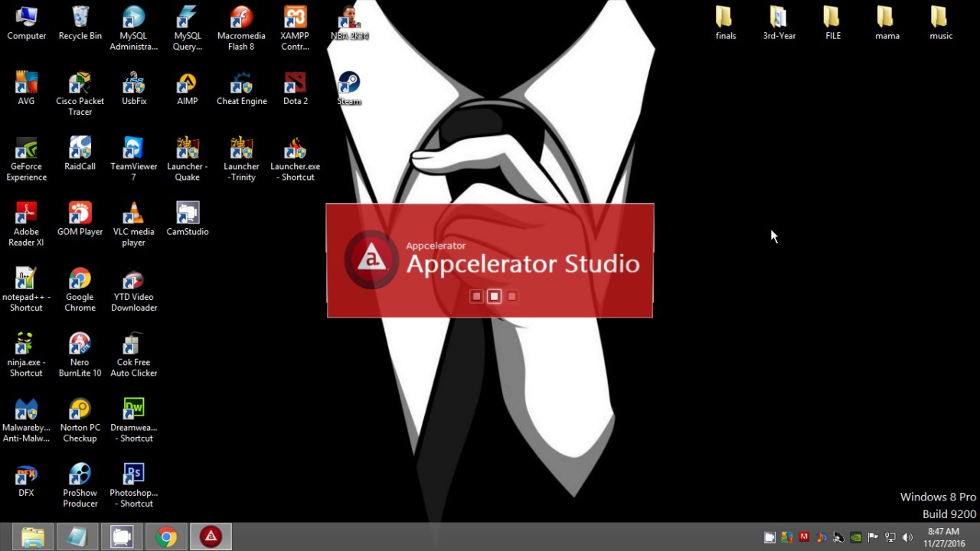Screen dimensions: 980x551
Task: Select the XAMPP Control Panel shortcut
Action: point(295,28)
